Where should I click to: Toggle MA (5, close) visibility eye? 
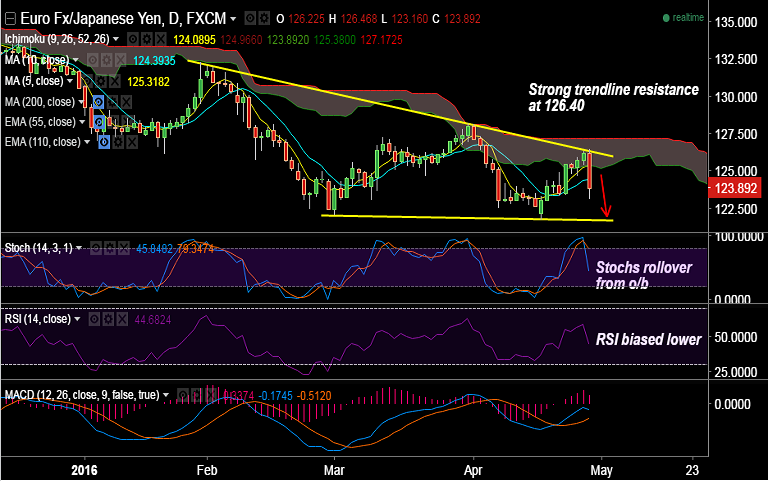point(87,81)
